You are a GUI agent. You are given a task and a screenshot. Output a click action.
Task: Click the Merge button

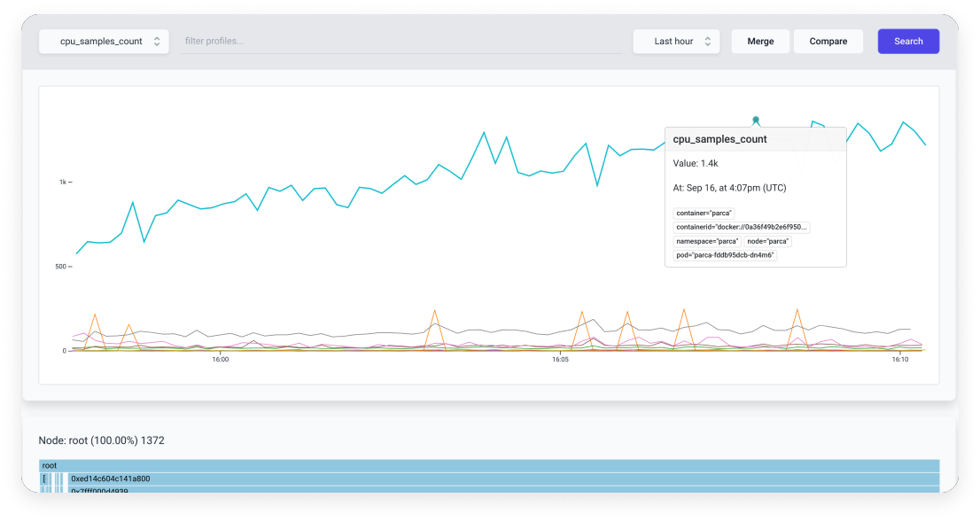pos(760,42)
